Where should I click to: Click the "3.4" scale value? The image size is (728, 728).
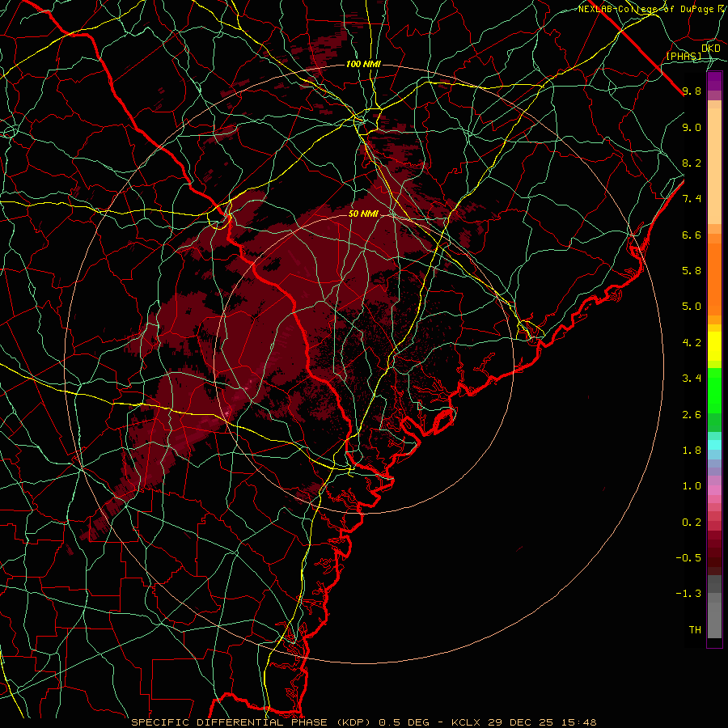[692, 379]
